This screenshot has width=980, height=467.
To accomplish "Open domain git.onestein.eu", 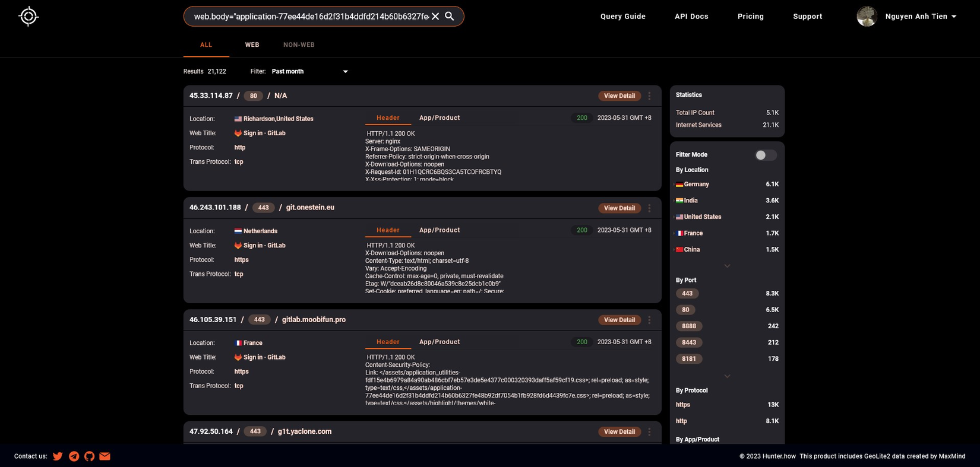I will (310, 208).
